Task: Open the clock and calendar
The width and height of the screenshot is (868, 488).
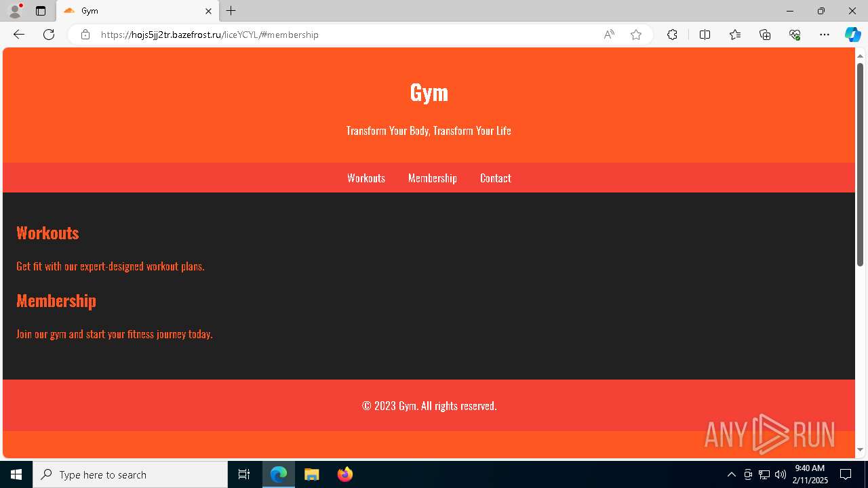Action: pos(810,474)
